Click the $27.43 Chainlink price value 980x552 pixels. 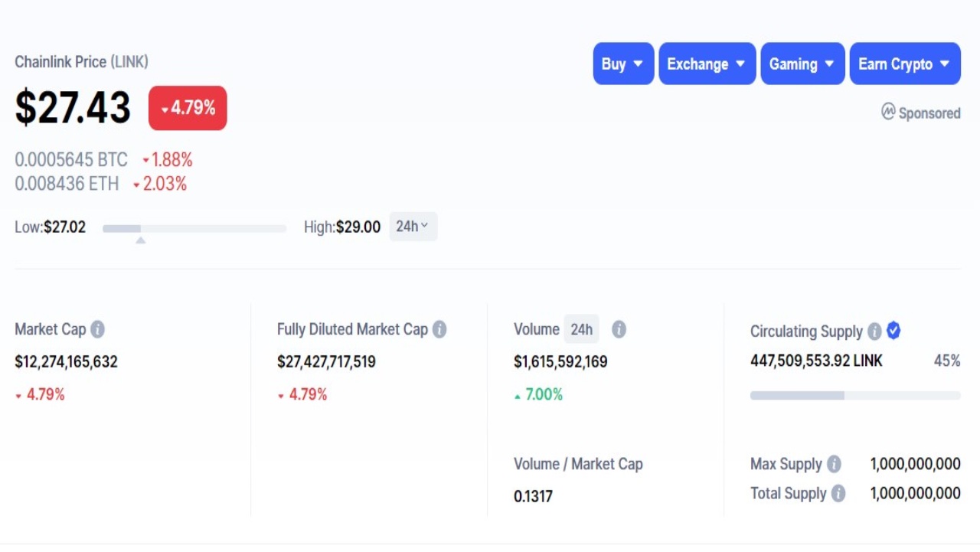[73, 107]
